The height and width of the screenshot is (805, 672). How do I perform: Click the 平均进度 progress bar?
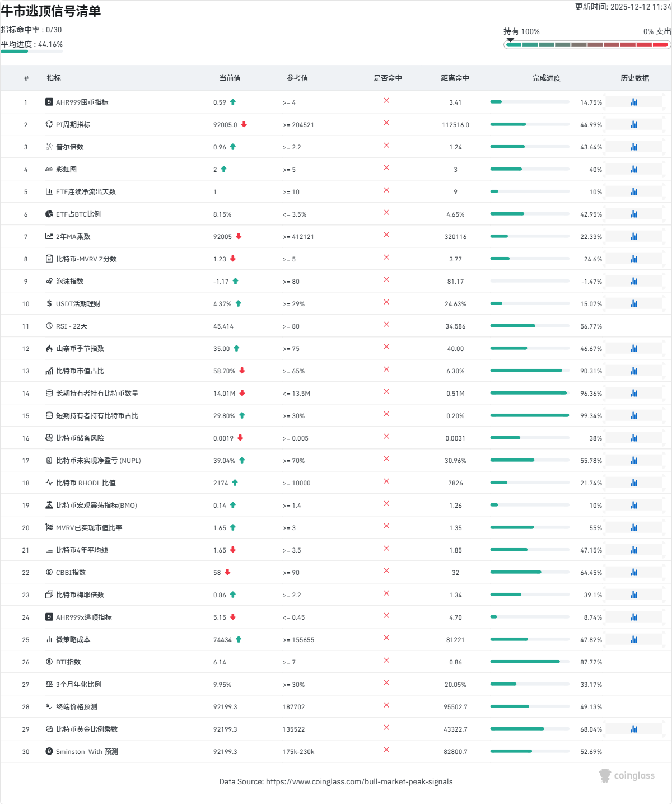point(31,52)
